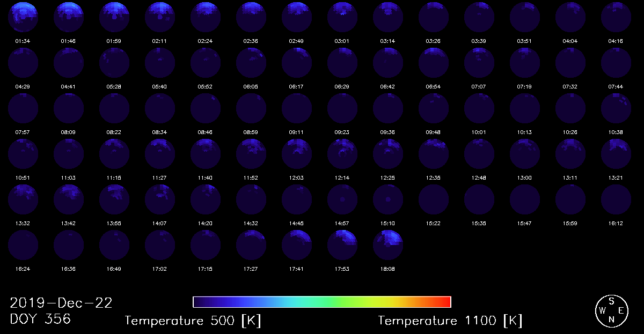Viewport: 644px width, 334px height.
Task: Choose the disk thumbnail timestamped 17:02
Action: click(x=159, y=245)
